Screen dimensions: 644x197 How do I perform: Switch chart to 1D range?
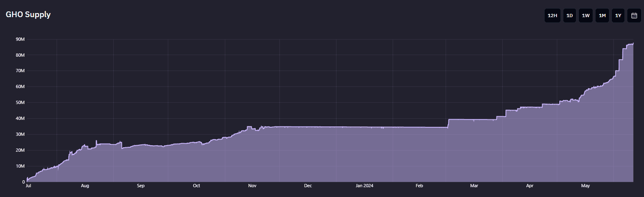[x=569, y=15]
